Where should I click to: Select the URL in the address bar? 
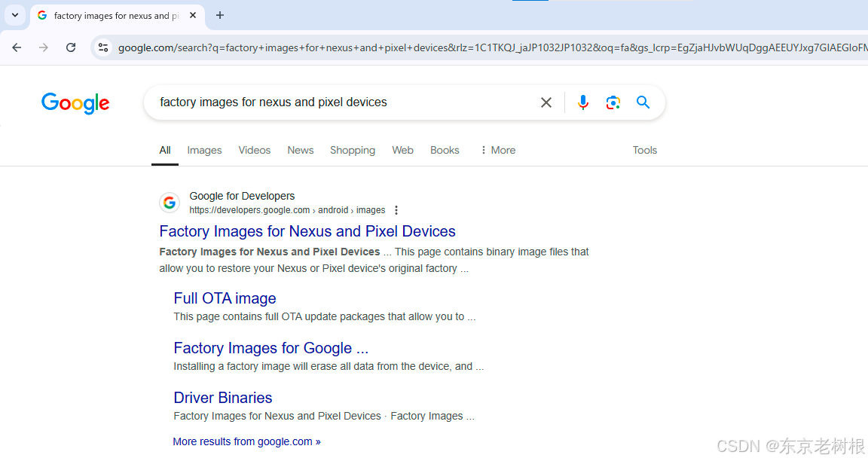pyautogui.click(x=491, y=47)
